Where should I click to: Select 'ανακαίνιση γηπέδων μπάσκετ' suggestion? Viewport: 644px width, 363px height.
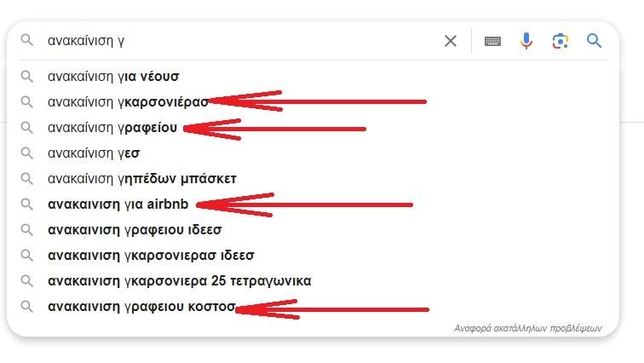coord(141,179)
